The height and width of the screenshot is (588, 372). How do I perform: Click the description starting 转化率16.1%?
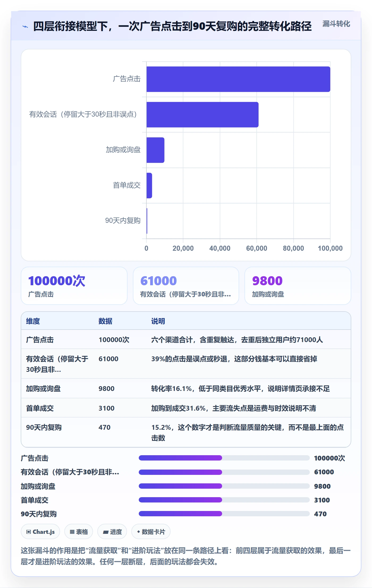point(240,389)
